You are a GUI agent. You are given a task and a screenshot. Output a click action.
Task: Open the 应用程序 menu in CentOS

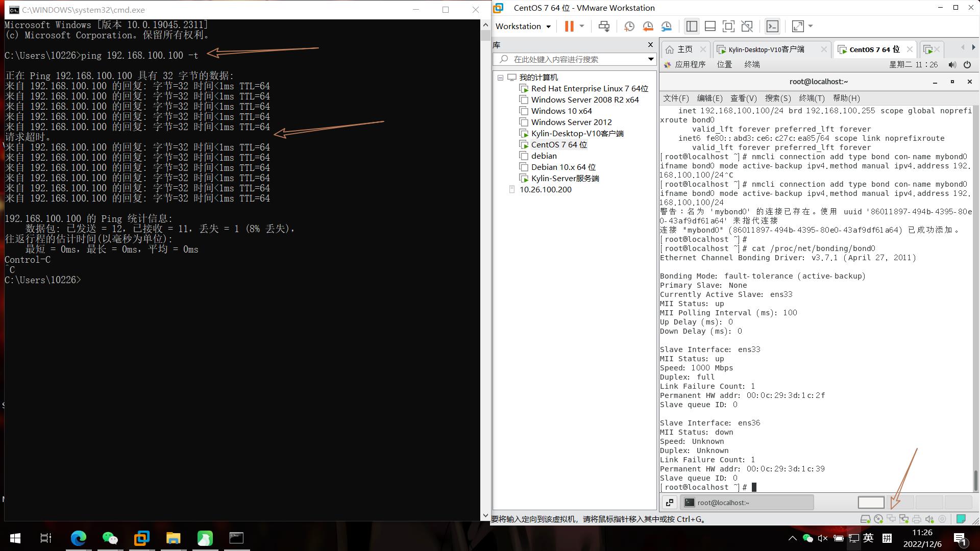(x=684, y=65)
